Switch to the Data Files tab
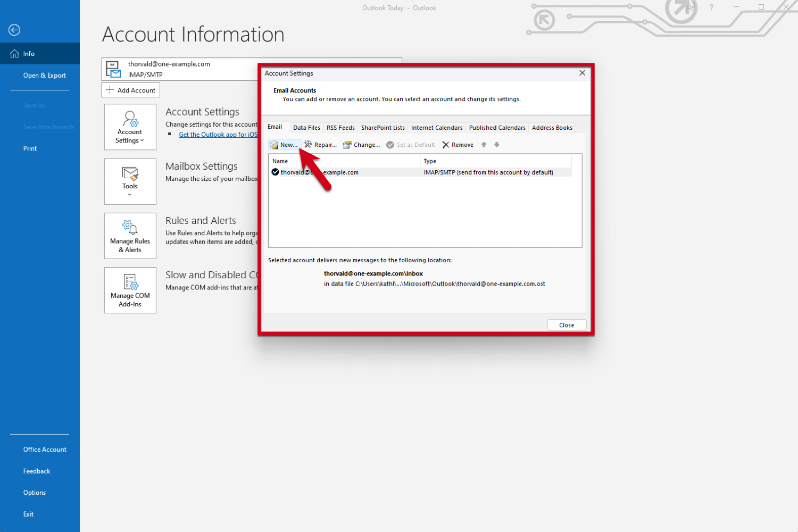The width and height of the screenshot is (798, 532). pyautogui.click(x=306, y=127)
